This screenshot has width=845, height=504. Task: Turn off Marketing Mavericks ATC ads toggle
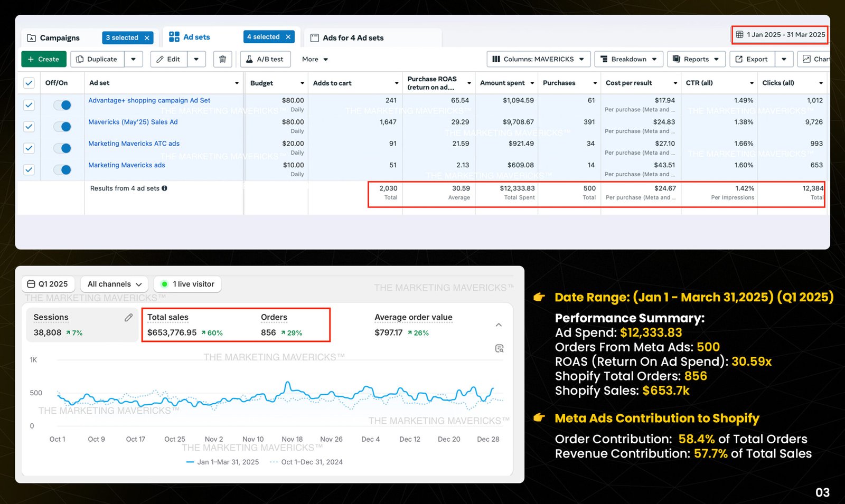point(62,148)
